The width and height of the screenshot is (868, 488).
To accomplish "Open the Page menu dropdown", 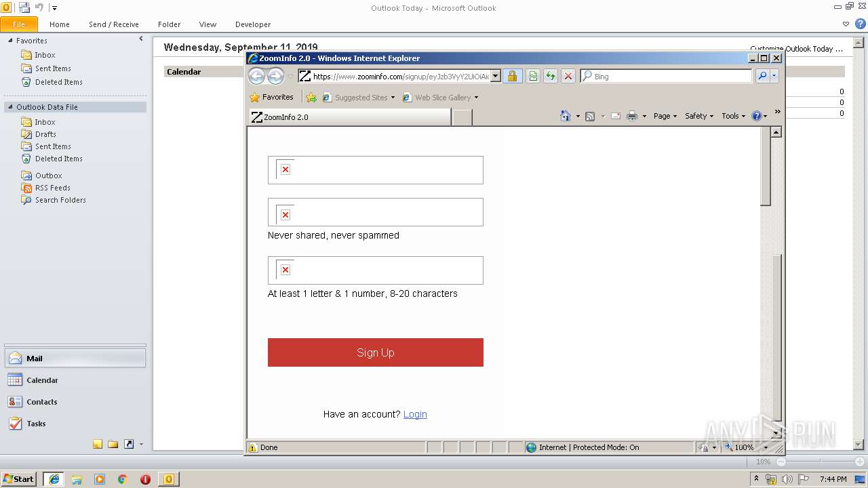I will coord(665,116).
